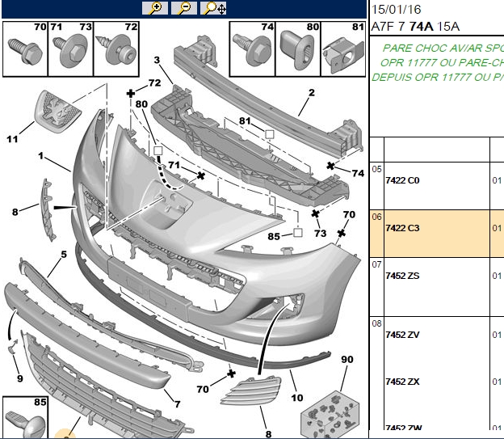
Task: Click callout number 11 for the emblem
Action: pyautogui.click(x=12, y=139)
